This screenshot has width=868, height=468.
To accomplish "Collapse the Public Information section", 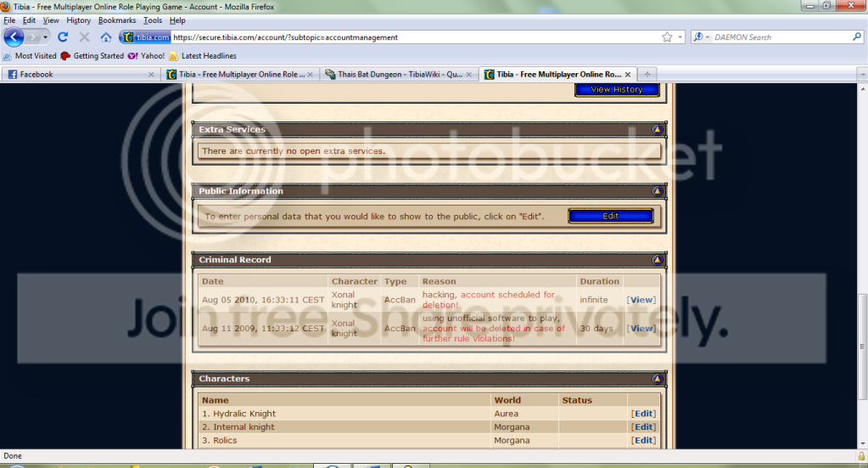I will coord(657,191).
